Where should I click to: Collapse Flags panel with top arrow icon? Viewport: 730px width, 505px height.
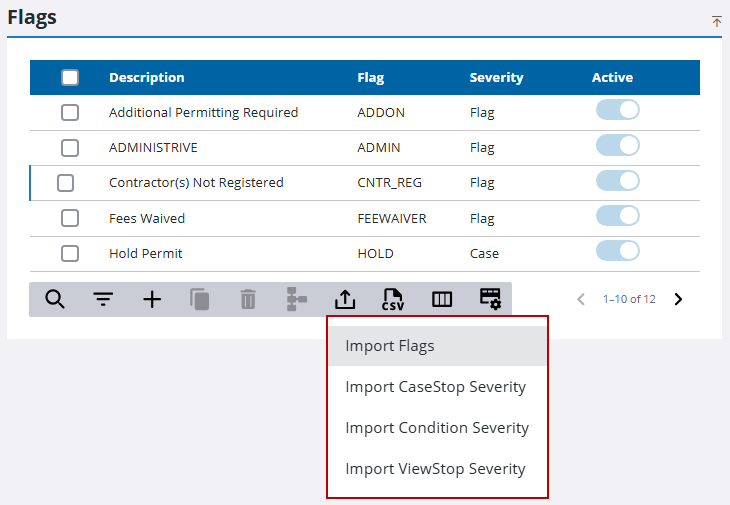click(x=716, y=21)
